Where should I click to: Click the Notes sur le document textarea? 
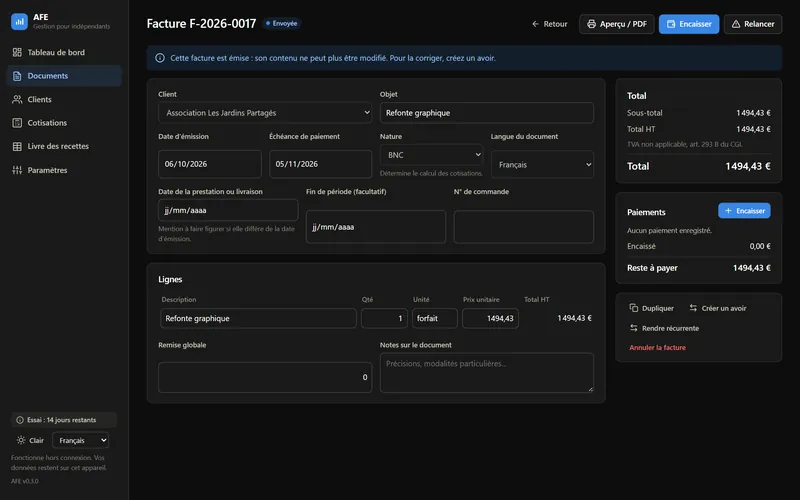(487, 372)
